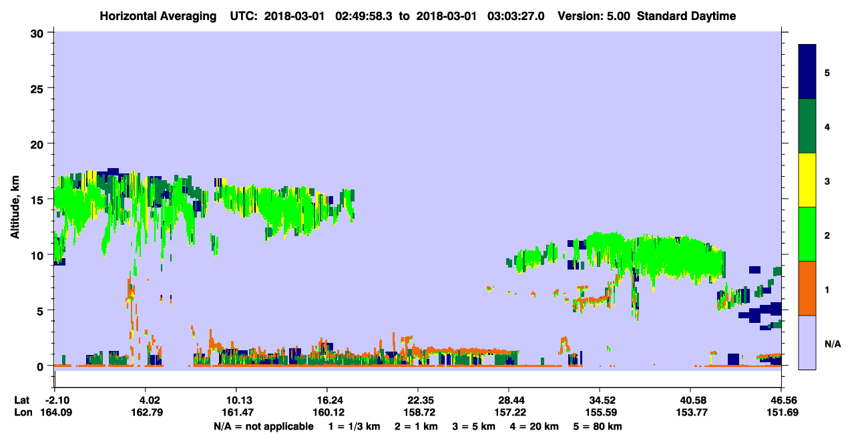Click the 'Lat' axis row label
The height and width of the screenshot is (445, 868).
[22, 400]
